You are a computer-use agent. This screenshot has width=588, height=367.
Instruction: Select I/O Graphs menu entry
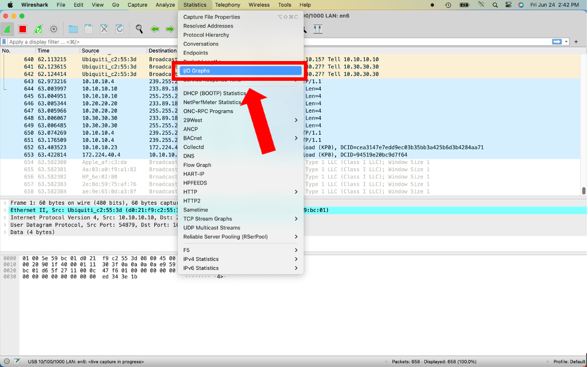click(x=240, y=71)
